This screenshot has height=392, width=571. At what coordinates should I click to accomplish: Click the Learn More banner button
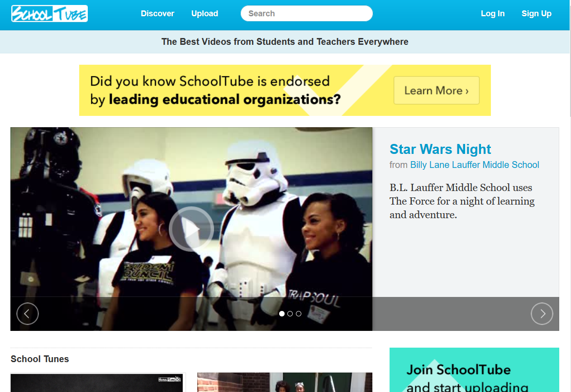point(436,91)
